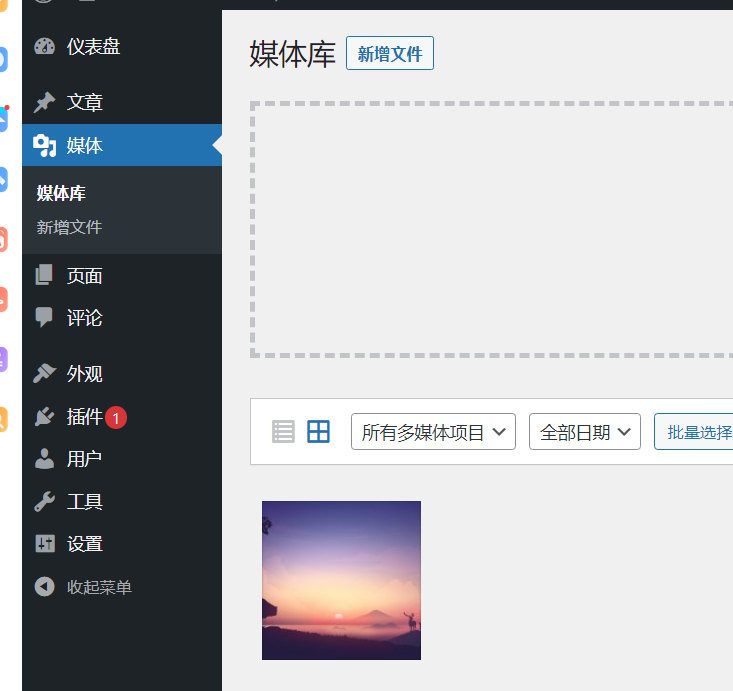Click the 批量选择 button

698,432
